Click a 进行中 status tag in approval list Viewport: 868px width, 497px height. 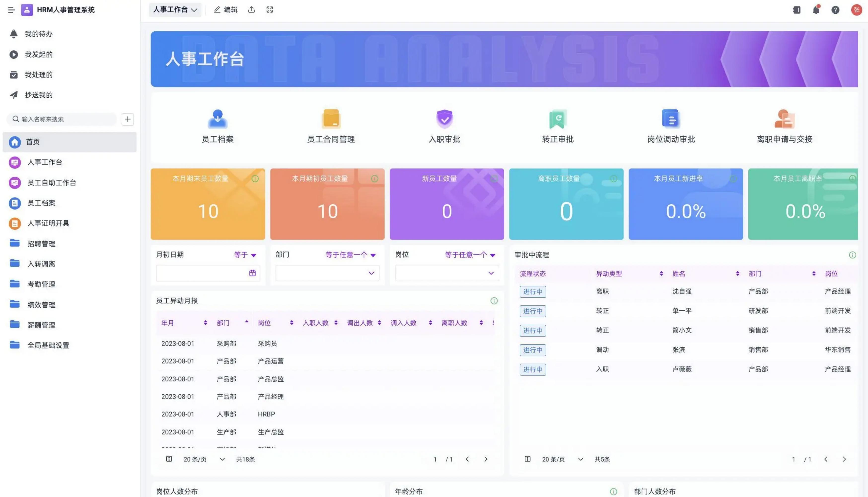(x=532, y=291)
